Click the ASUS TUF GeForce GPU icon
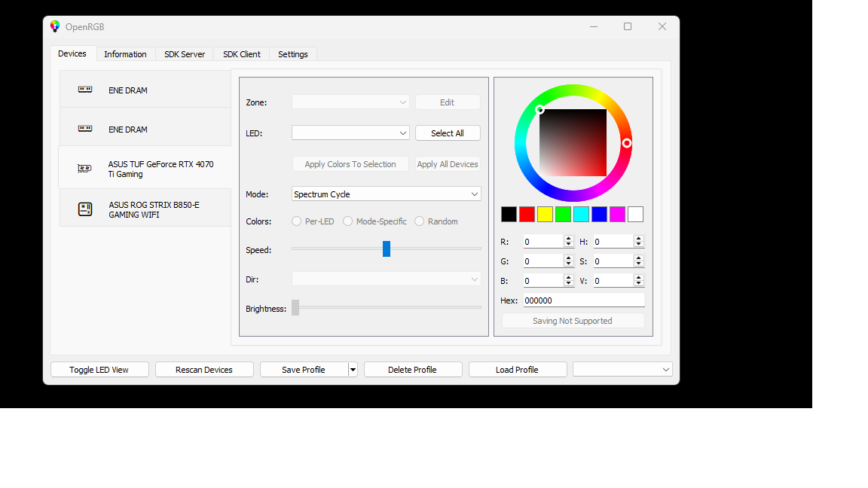Viewport: 868px width, 488px height. pyautogui.click(x=84, y=168)
